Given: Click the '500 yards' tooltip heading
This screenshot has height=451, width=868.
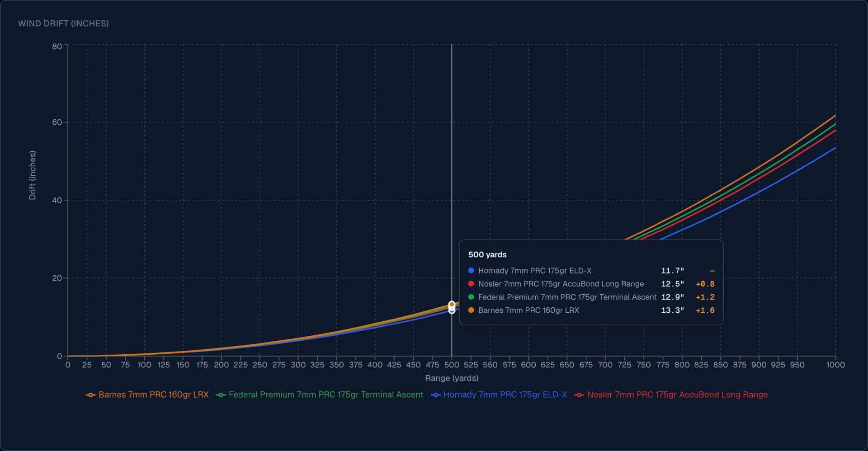Looking at the screenshot, I should click(x=487, y=254).
